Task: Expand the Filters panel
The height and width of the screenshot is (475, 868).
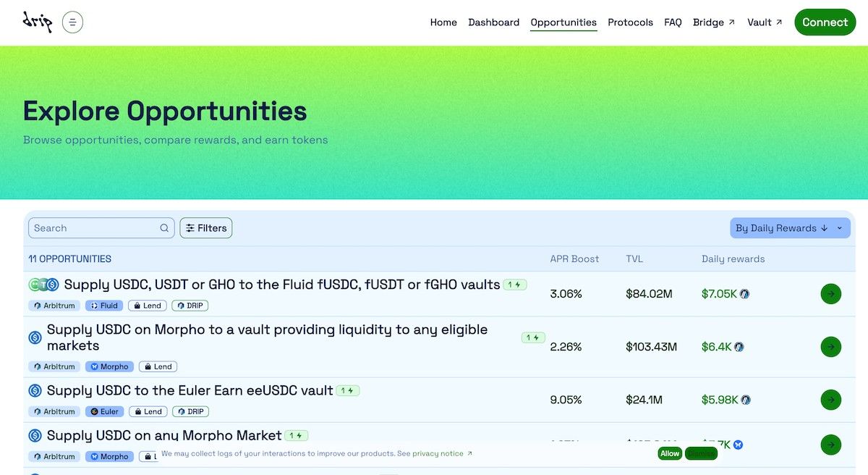Action: pyautogui.click(x=205, y=228)
